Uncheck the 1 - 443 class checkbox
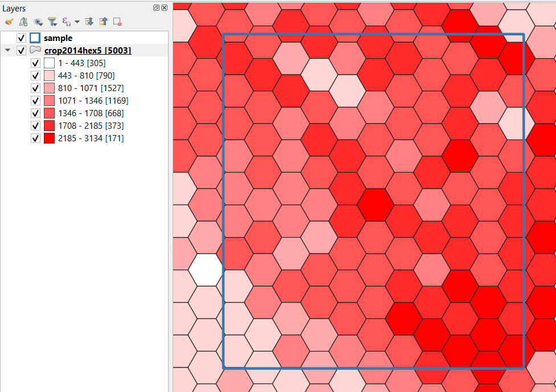The height and width of the screenshot is (392, 556). click(x=35, y=63)
